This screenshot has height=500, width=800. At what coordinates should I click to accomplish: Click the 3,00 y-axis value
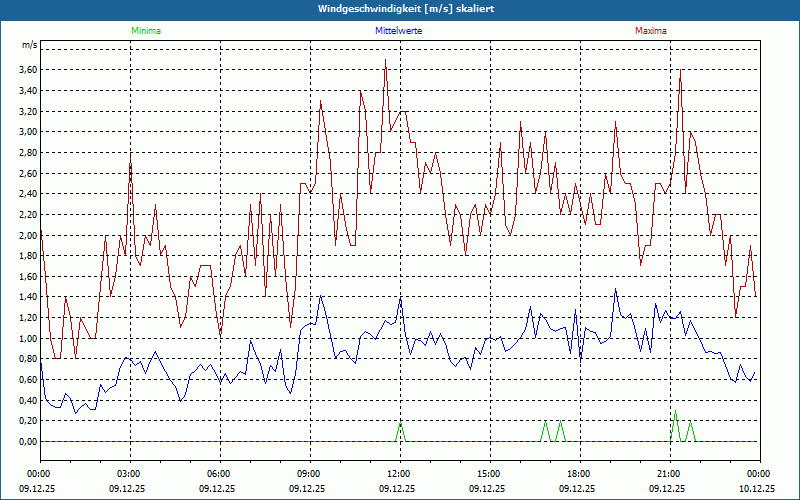click(29, 132)
